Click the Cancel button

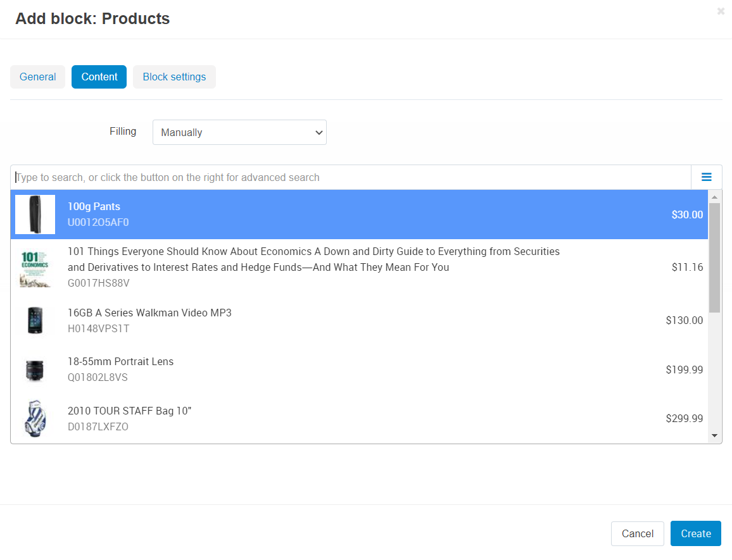637,533
